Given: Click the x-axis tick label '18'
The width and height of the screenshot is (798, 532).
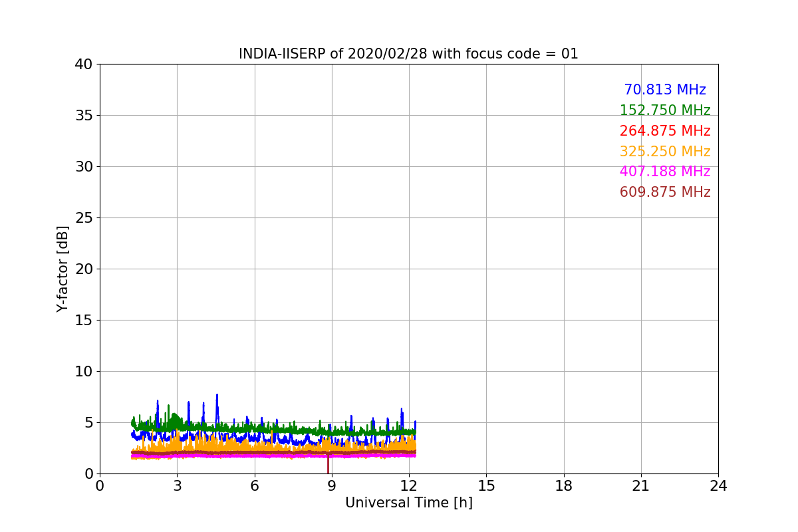Looking at the screenshot, I should tap(564, 486).
